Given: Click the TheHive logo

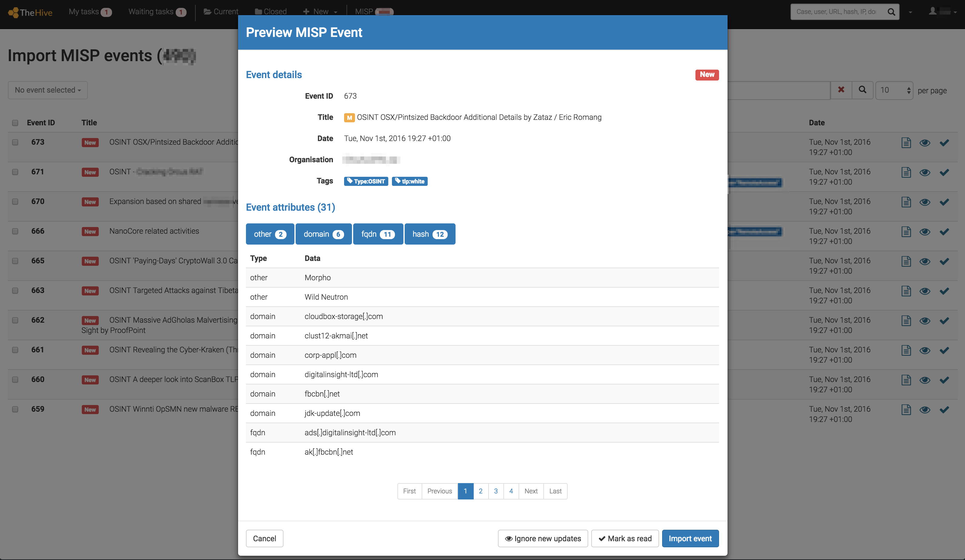Looking at the screenshot, I should 30,12.
